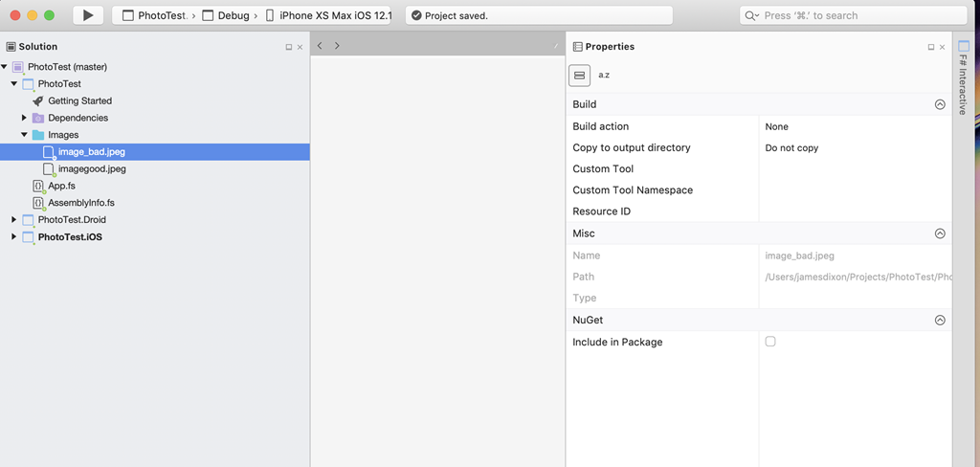Collapse the NuGet properties section

coord(940,321)
